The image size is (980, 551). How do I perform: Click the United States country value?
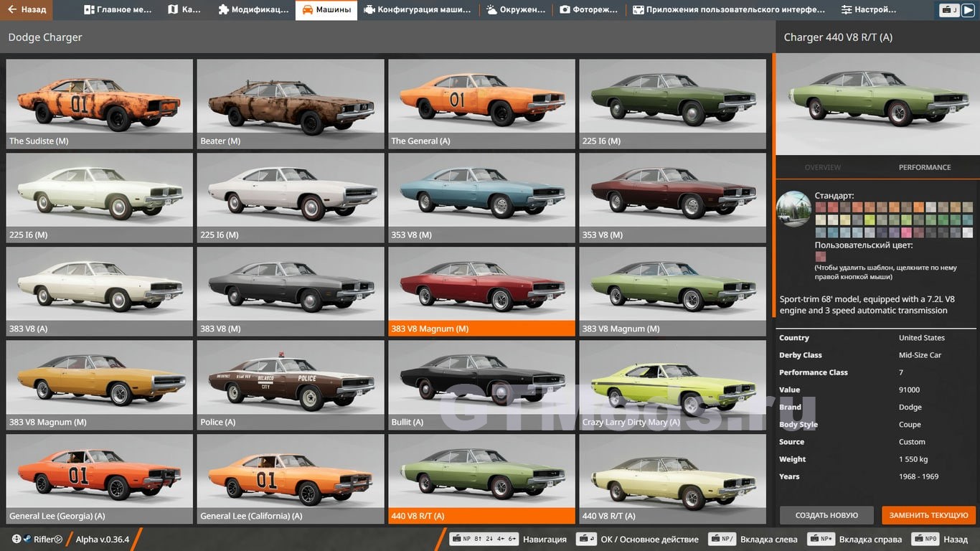922,338
